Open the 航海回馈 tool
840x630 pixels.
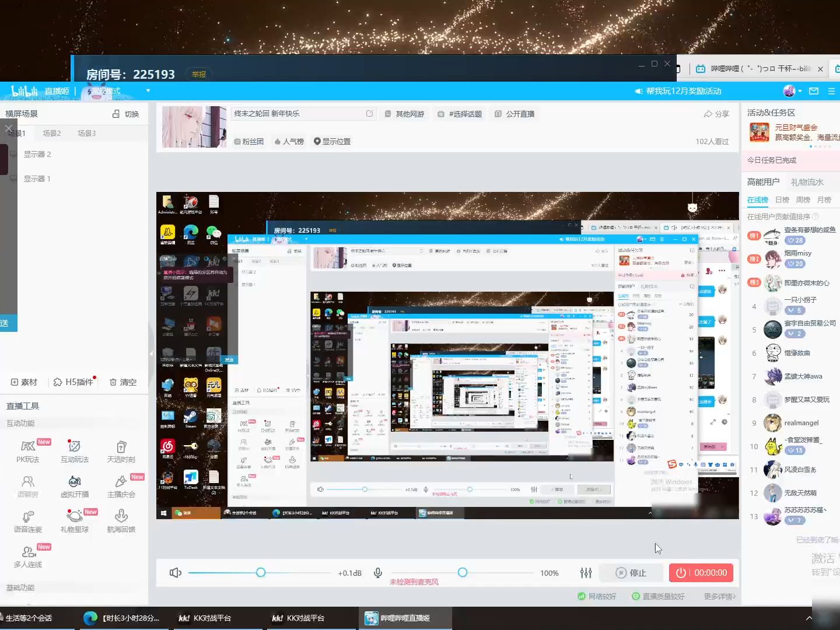point(121,521)
